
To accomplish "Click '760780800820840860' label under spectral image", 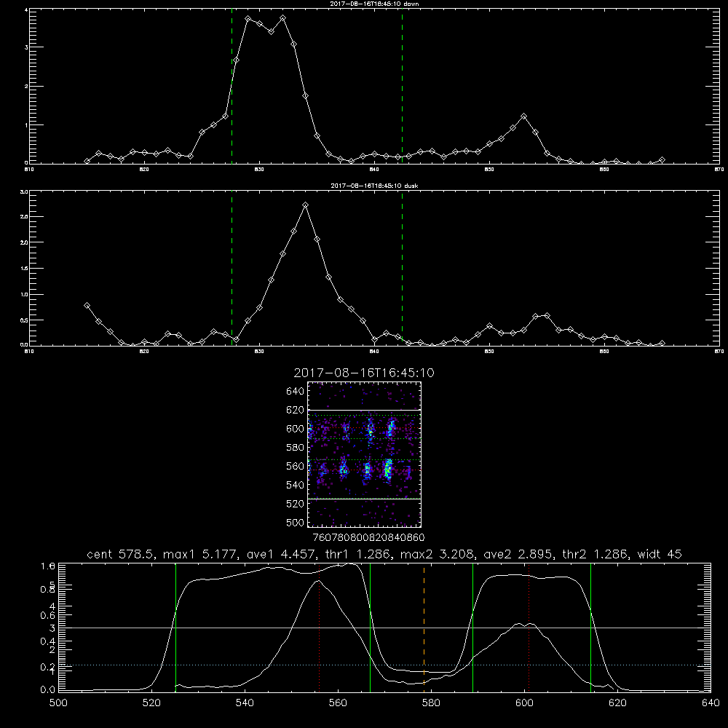I will [368, 537].
